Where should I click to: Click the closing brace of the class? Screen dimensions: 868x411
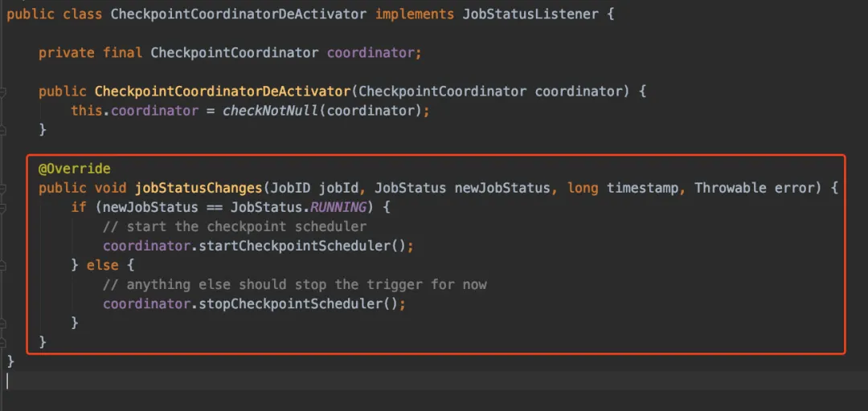click(x=10, y=362)
